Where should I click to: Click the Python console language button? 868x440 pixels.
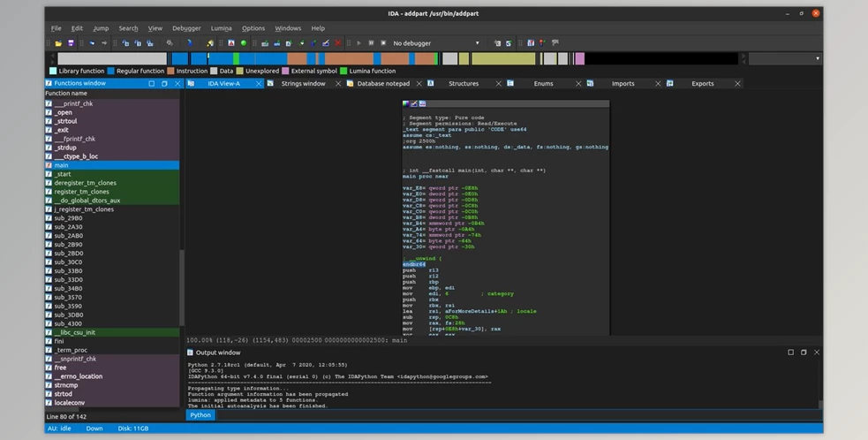click(x=200, y=415)
